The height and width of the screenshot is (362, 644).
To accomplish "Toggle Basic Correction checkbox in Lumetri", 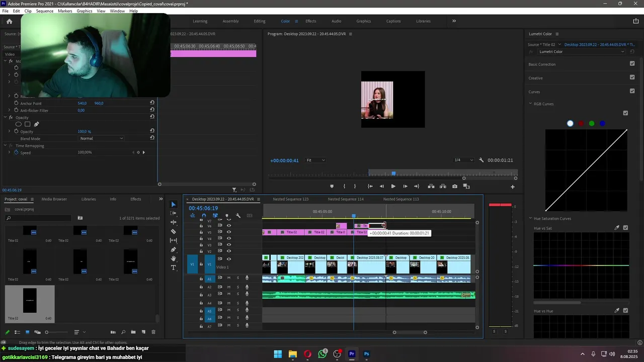I will pos(632,64).
